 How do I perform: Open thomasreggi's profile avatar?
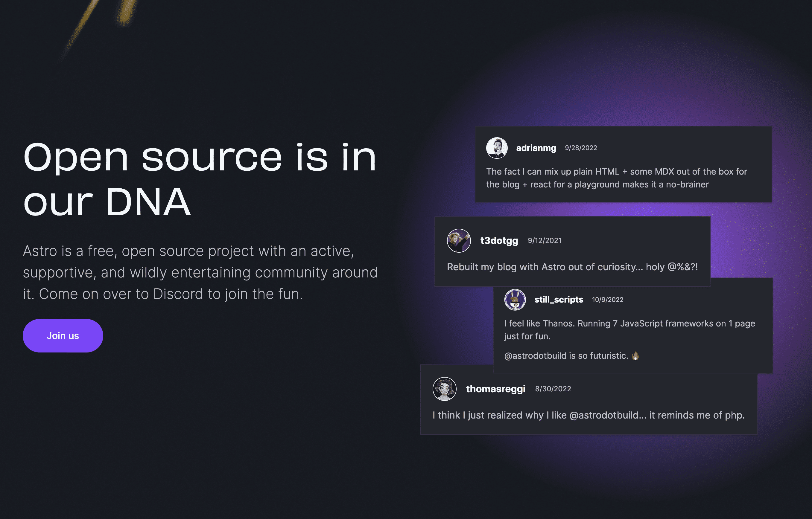point(444,389)
